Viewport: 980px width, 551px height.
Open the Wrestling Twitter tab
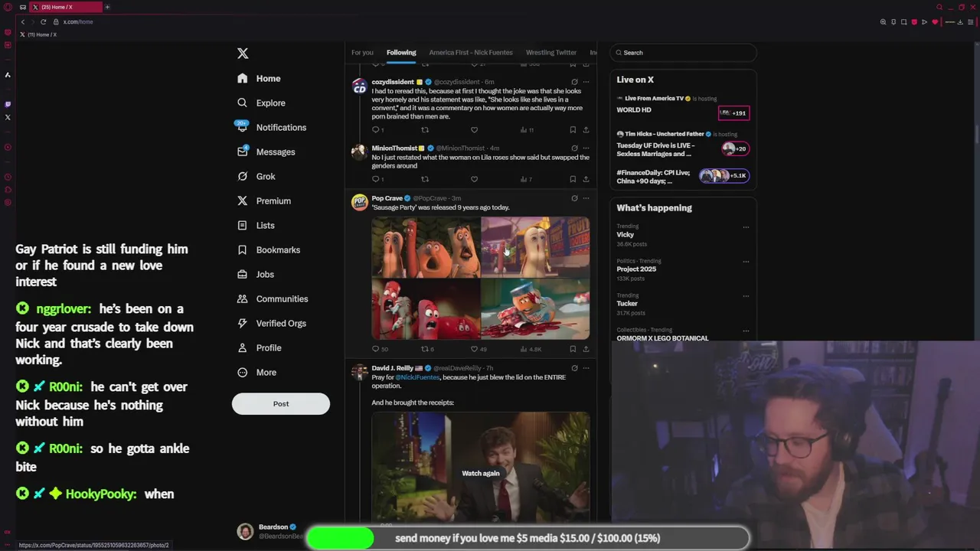point(551,53)
